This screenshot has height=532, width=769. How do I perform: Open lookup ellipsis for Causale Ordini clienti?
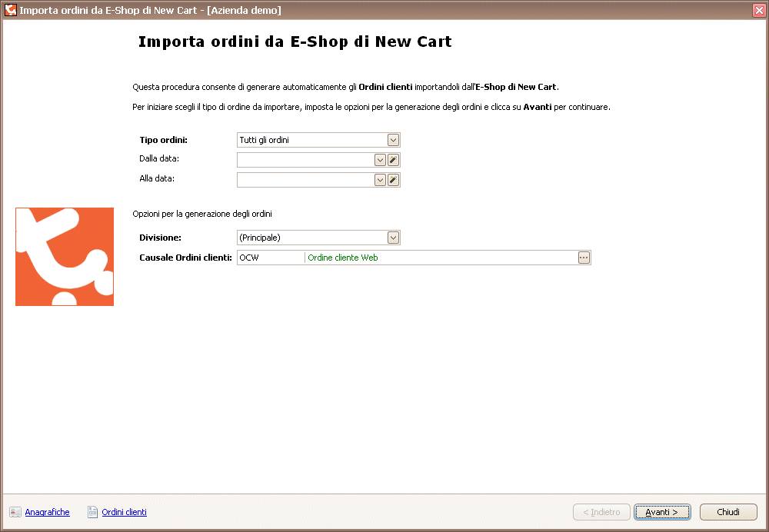tap(584, 258)
